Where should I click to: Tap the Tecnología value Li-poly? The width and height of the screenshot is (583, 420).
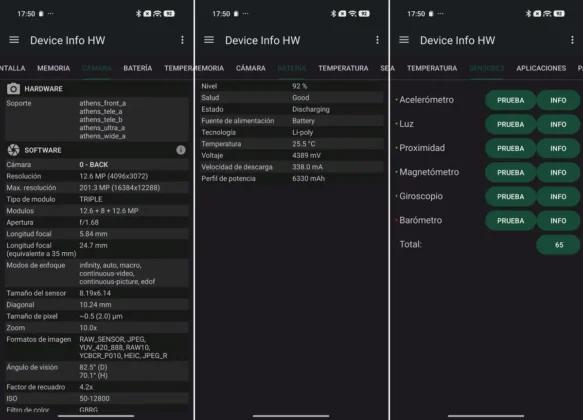(302, 132)
